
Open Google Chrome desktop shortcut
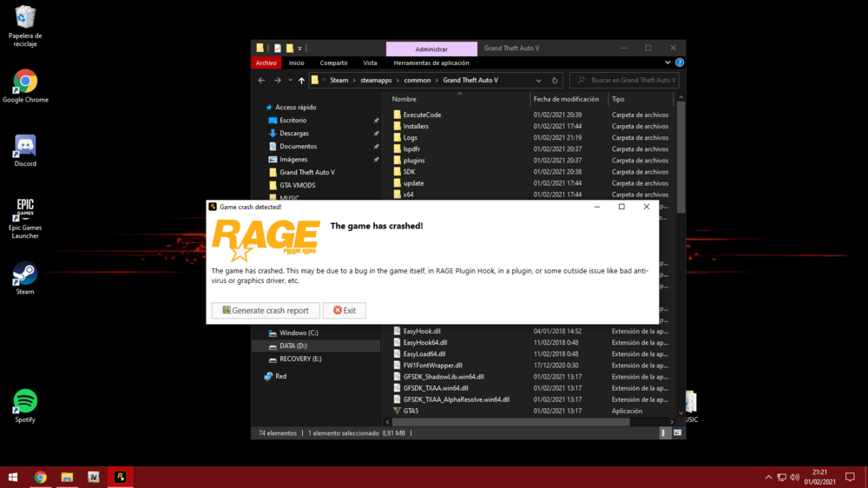[x=25, y=86]
